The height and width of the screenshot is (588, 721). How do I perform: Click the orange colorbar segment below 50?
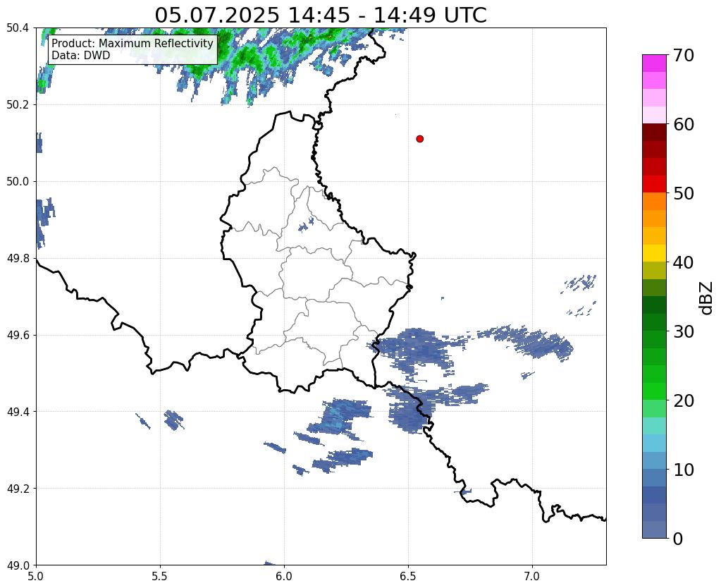[x=654, y=202]
